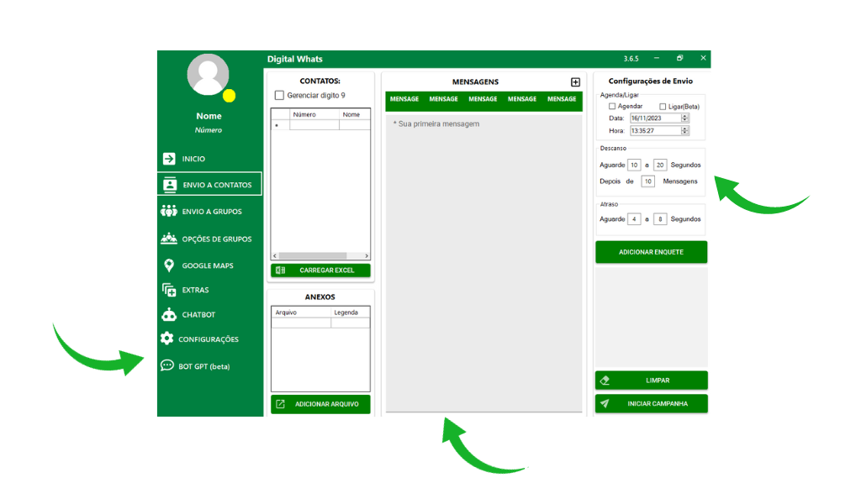Switch to the third MENSAGE tab
Image resolution: width=861 pixels, height=504 pixels.
(x=483, y=99)
